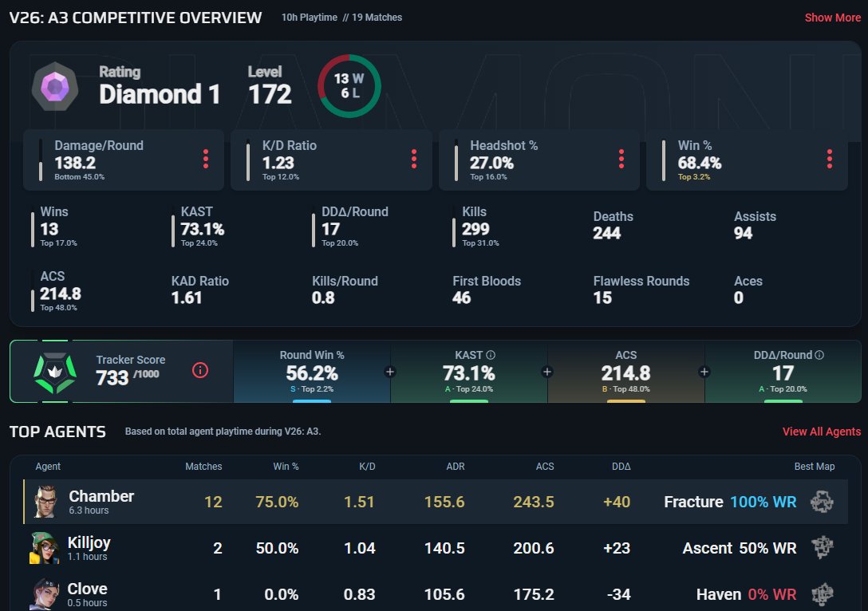This screenshot has height=611, width=868.
Task: Click Show More link
Action: click(833, 18)
